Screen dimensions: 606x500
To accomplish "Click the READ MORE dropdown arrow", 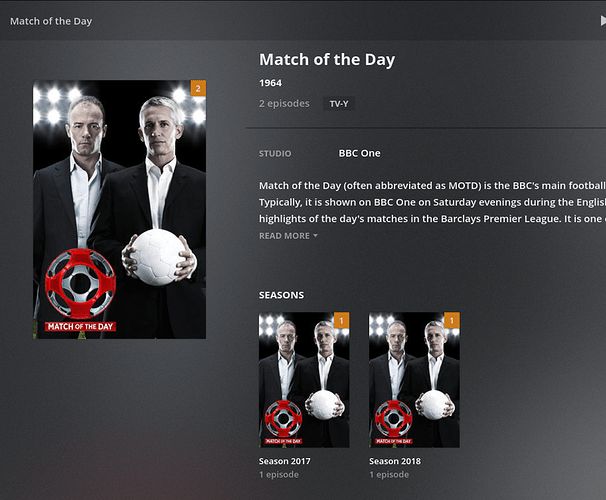I will click(315, 236).
